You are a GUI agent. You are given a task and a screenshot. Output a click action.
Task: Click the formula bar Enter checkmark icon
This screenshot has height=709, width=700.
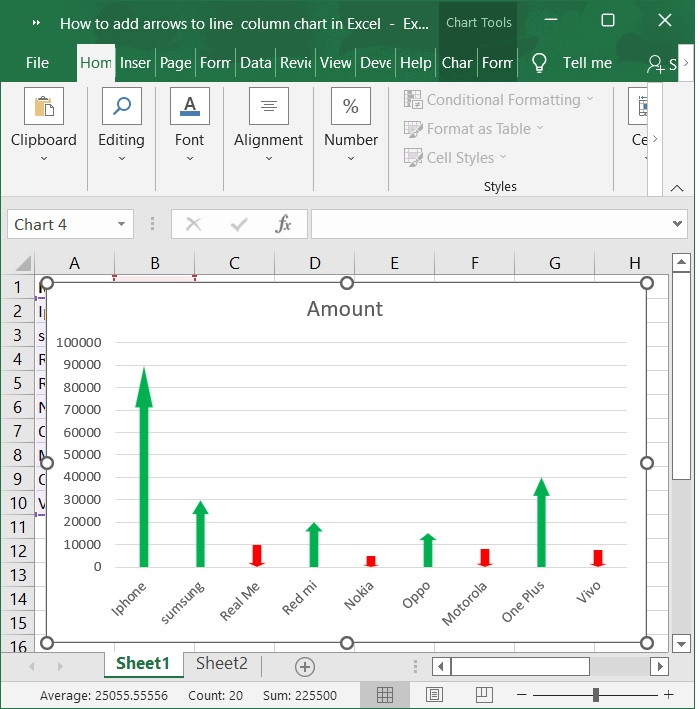tap(239, 224)
